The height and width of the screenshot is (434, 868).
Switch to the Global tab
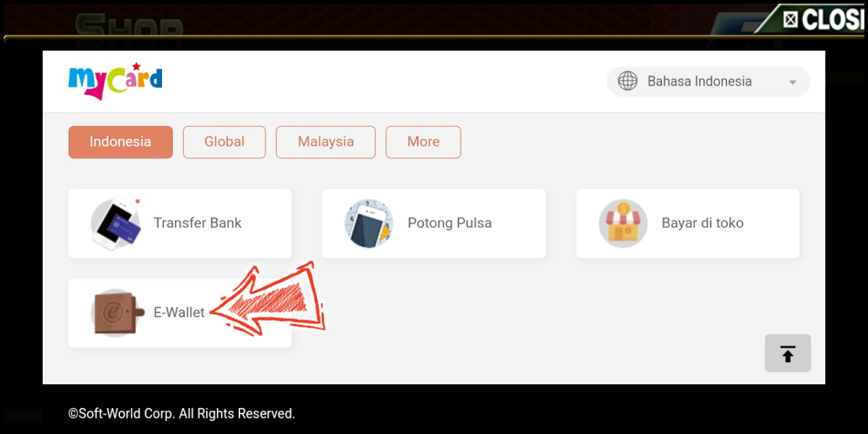(x=224, y=142)
